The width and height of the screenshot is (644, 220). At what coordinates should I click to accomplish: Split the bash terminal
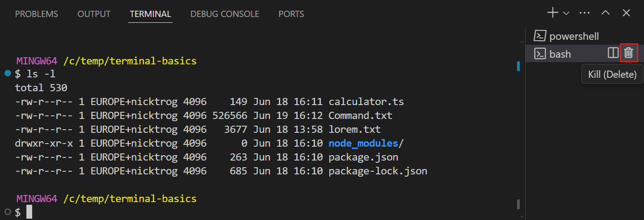pos(613,53)
